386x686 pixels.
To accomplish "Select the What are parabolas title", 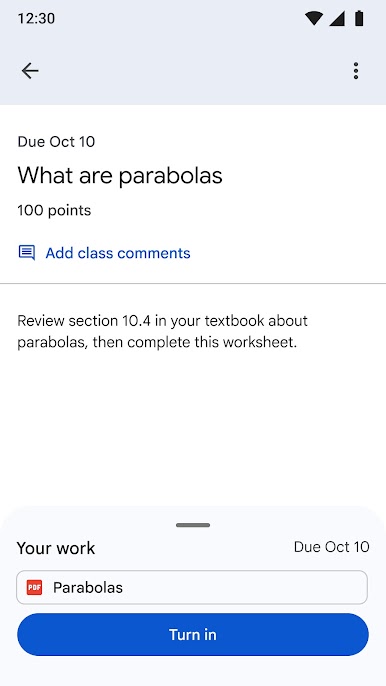I will (120, 175).
